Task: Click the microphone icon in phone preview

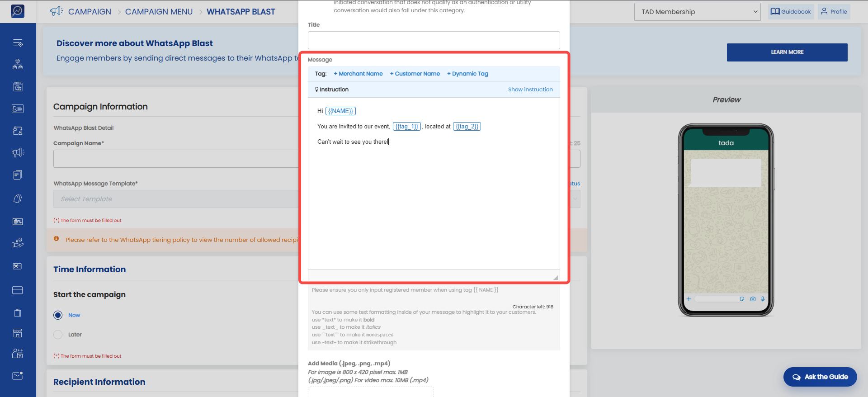Action: [763, 299]
